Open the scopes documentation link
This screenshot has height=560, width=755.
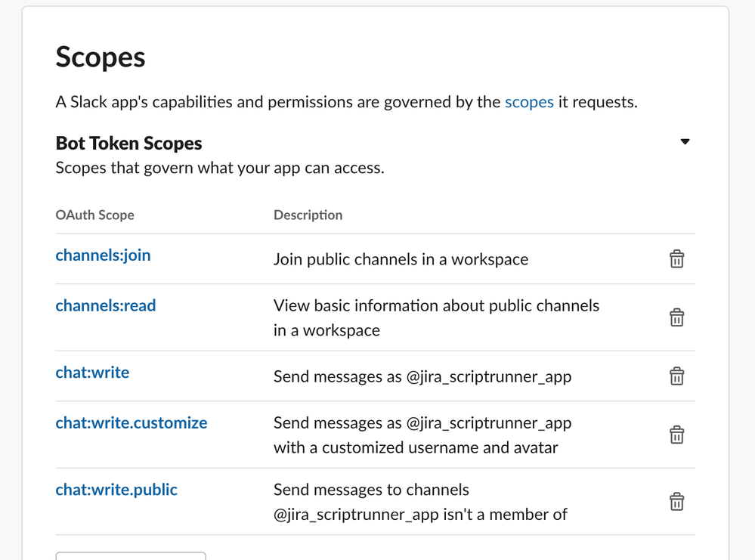point(529,102)
